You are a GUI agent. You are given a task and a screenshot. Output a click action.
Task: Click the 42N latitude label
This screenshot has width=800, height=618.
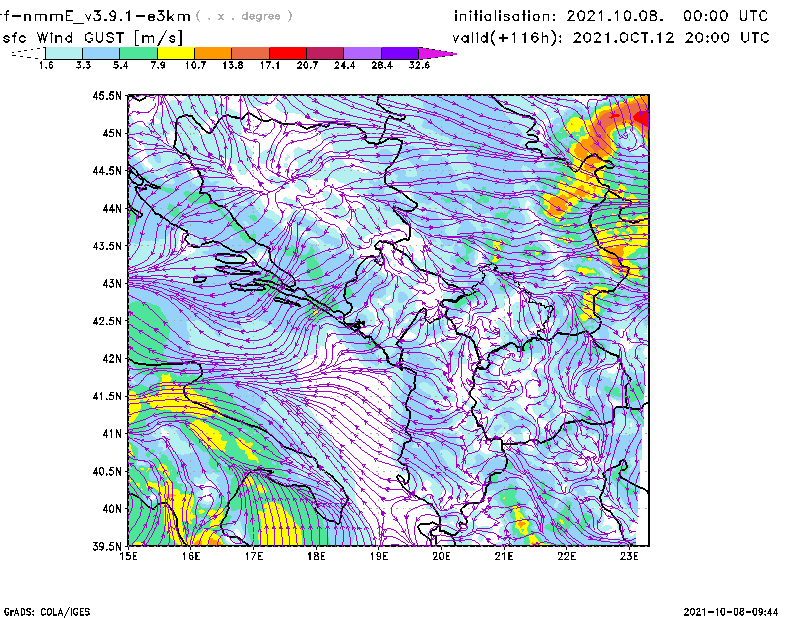(x=112, y=359)
